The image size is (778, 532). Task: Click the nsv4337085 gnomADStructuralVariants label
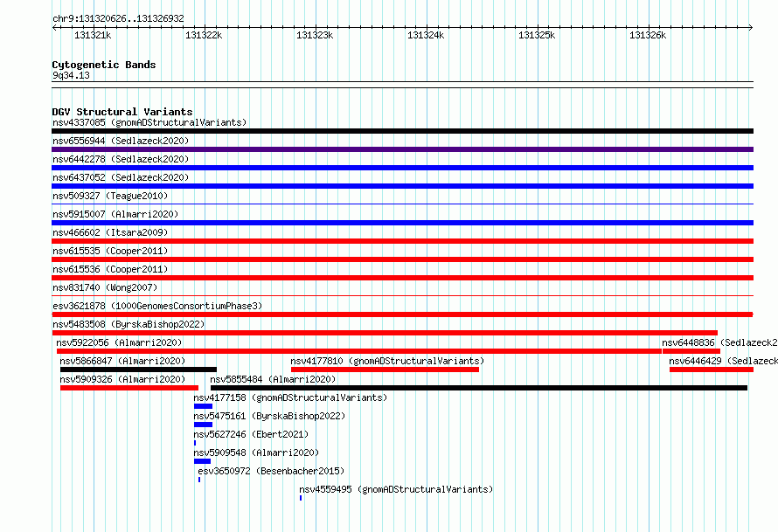(149, 122)
